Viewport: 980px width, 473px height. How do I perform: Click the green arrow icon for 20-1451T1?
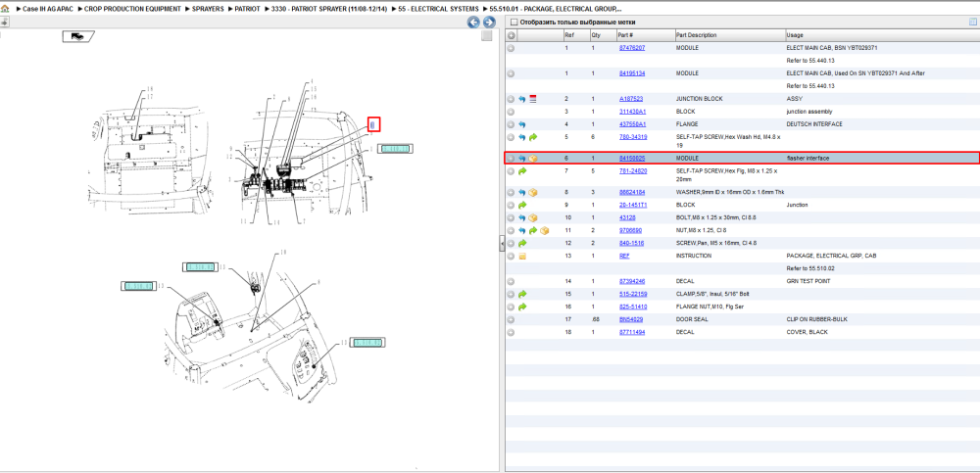click(522, 205)
